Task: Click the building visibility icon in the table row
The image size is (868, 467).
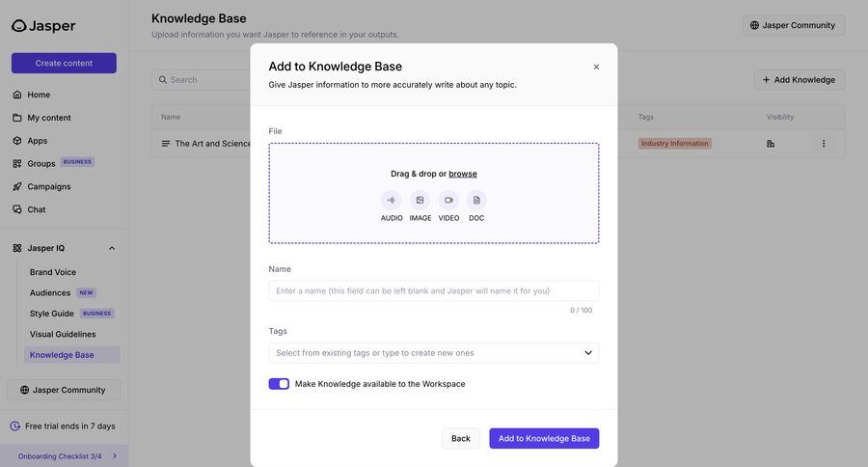Action: click(x=771, y=144)
